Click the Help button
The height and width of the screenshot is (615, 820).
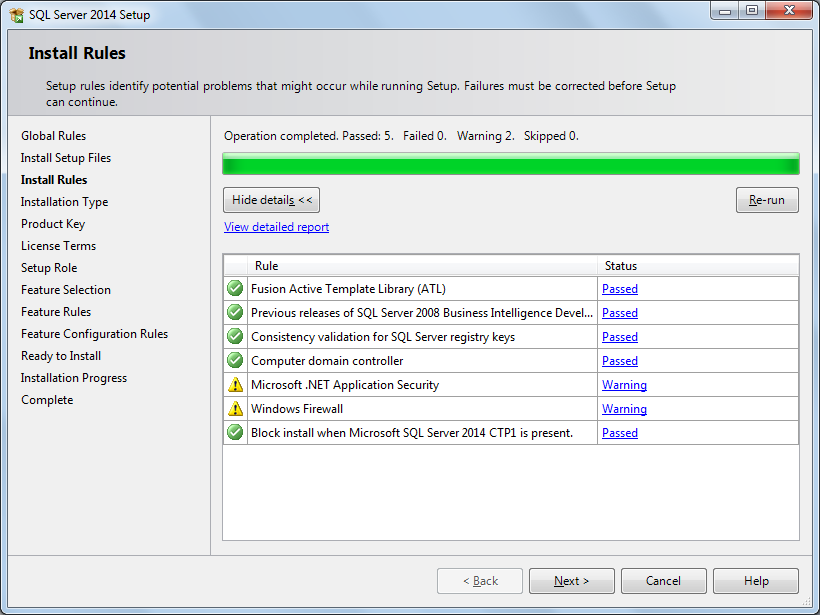(756, 581)
